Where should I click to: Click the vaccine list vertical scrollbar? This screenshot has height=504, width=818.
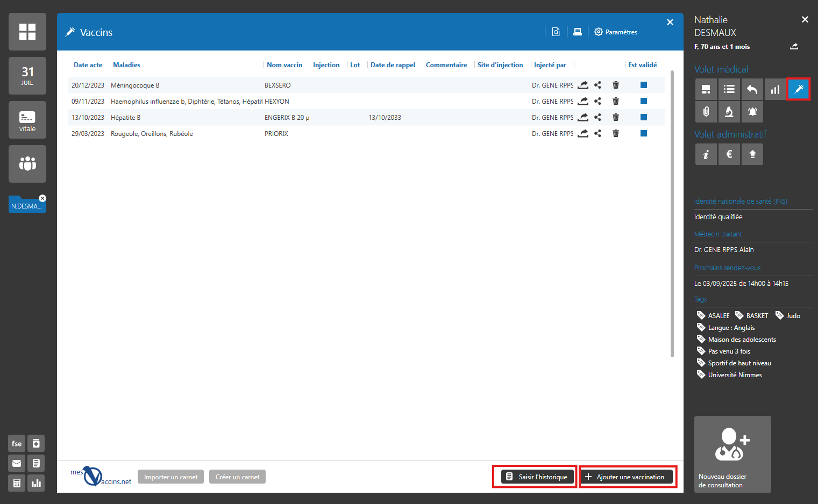click(x=672, y=215)
